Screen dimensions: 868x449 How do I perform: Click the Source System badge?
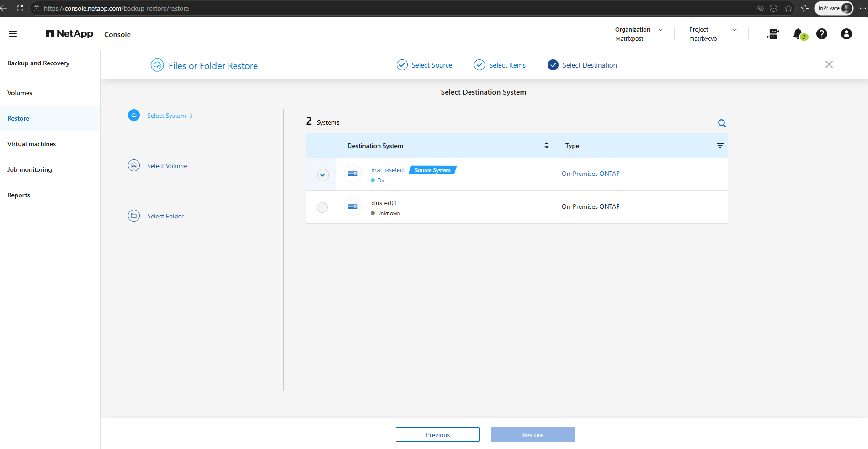tap(432, 170)
